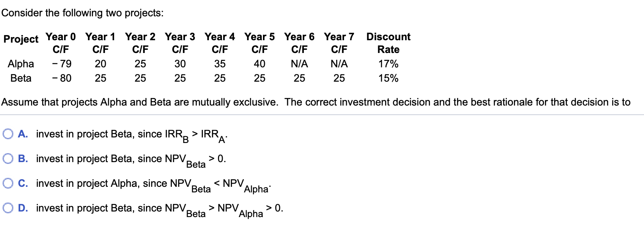Click the N/A cell in Year 6 for Alpha
The height and width of the screenshot is (235, 644).
(300, 64)
